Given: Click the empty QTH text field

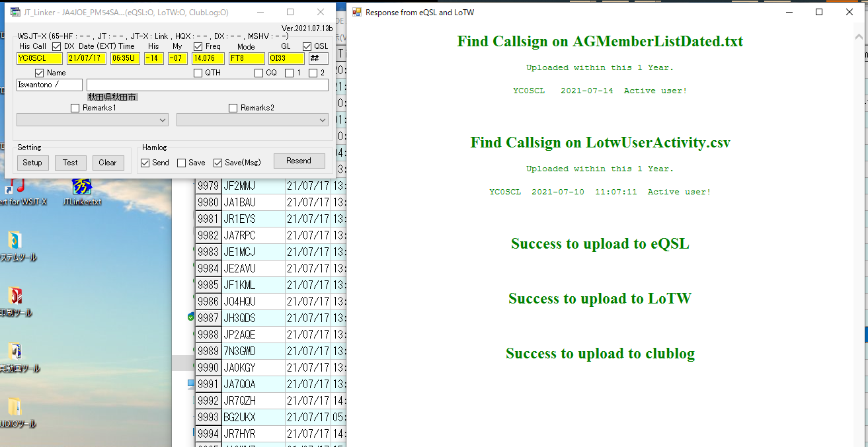Looking at the screenshot, I should [x=208, y=85].
